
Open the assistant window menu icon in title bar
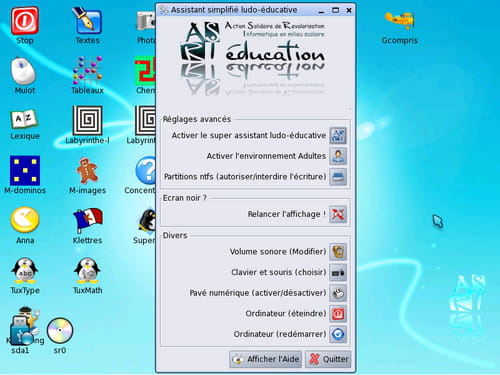164,10
